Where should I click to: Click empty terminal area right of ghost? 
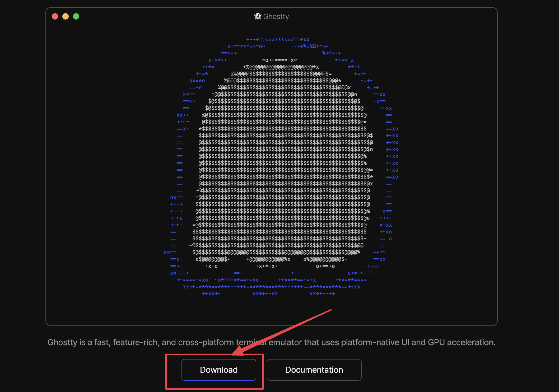point(449,169)
